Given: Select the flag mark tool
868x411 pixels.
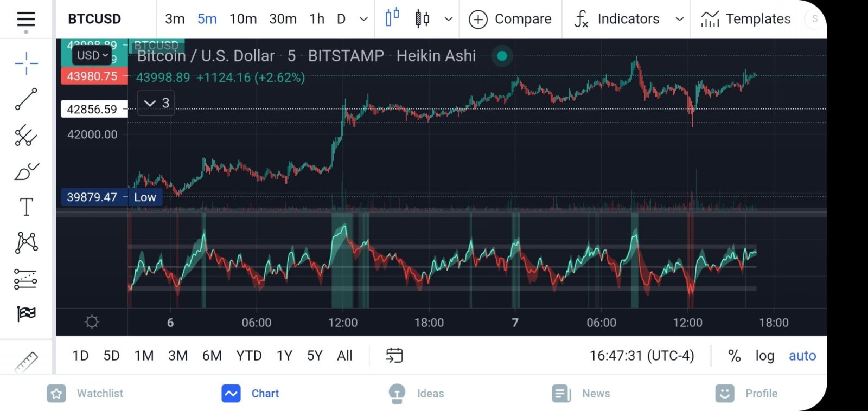Looking at the screenshot, I should point(26,313).
